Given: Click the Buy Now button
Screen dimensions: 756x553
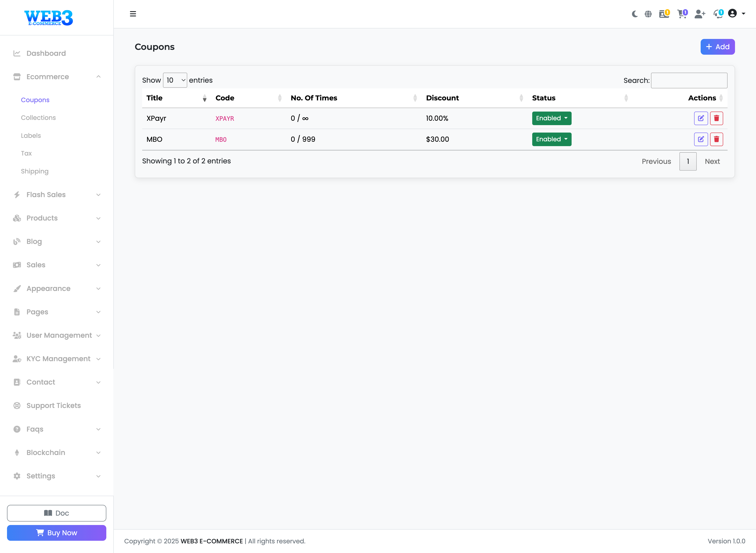Looking at the screenshot, I should (x=57, y=533).
